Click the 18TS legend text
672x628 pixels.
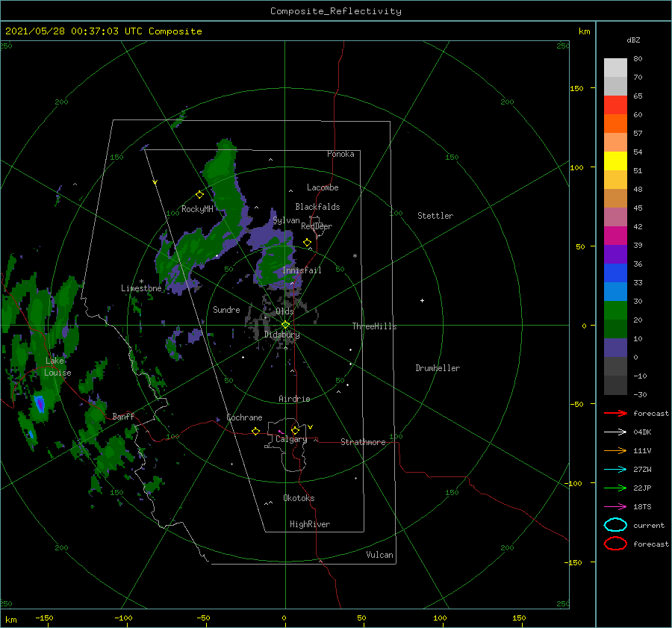642,507
